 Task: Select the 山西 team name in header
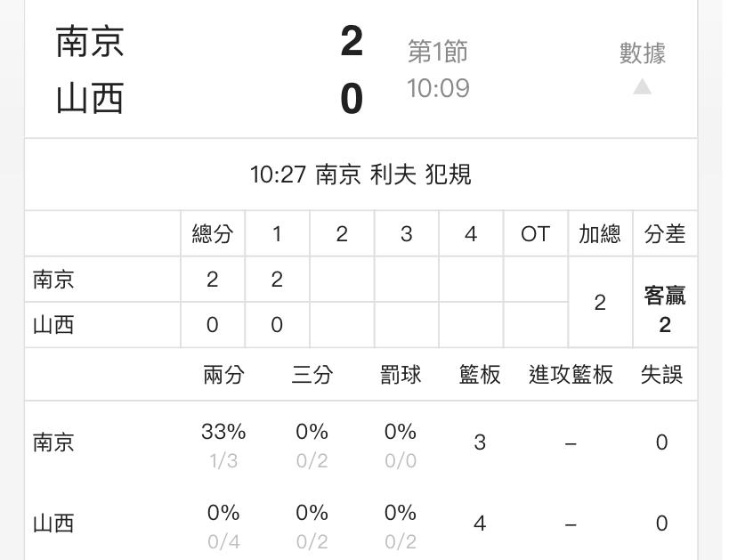90,98
